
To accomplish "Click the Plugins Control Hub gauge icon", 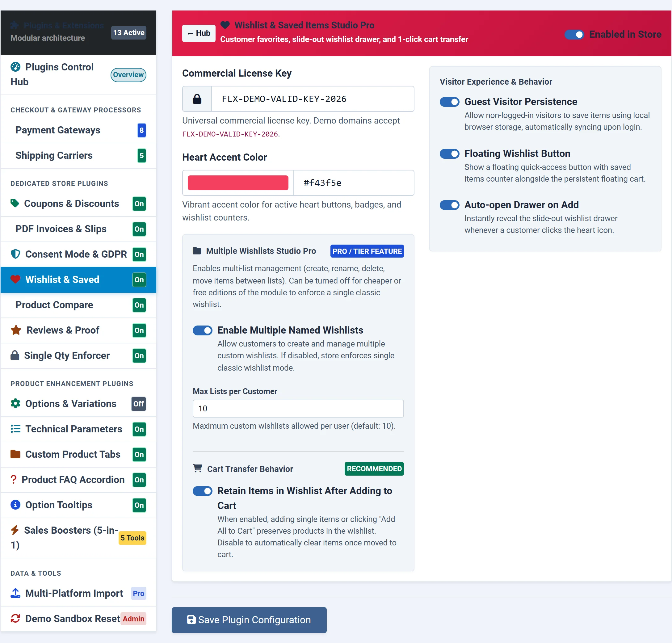I will (x=15, y=67).
